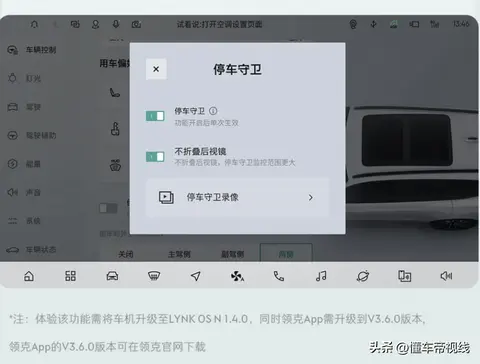Open 车辆控制 in the left sidebar

[x=32, y=50]
